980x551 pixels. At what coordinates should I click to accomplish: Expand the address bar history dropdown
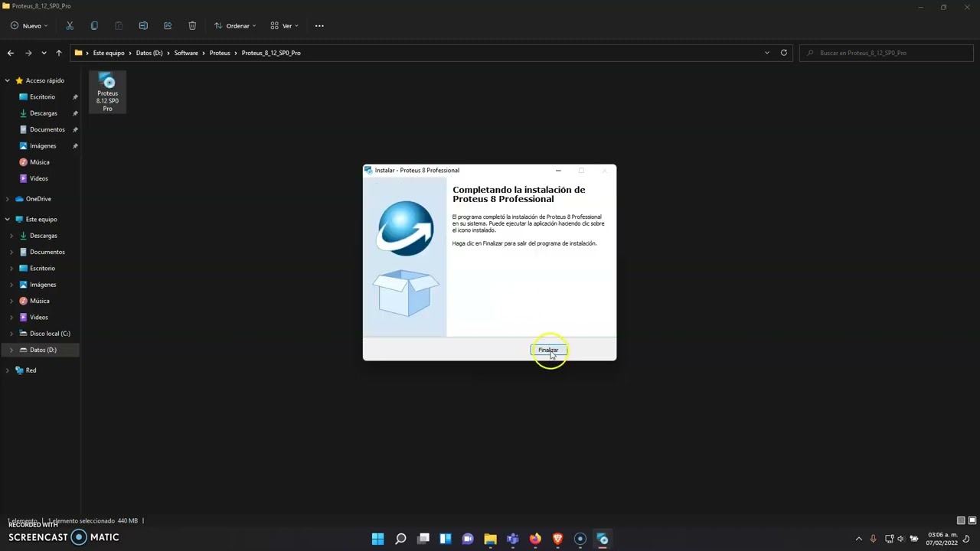pyautogui.click(x=766, y=53)
